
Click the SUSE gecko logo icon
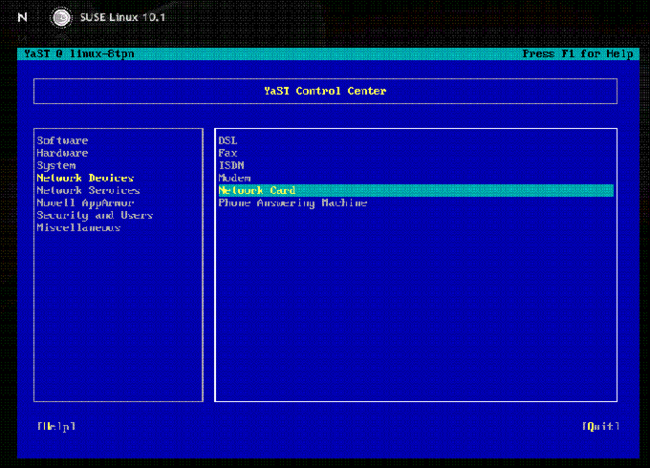61,17
